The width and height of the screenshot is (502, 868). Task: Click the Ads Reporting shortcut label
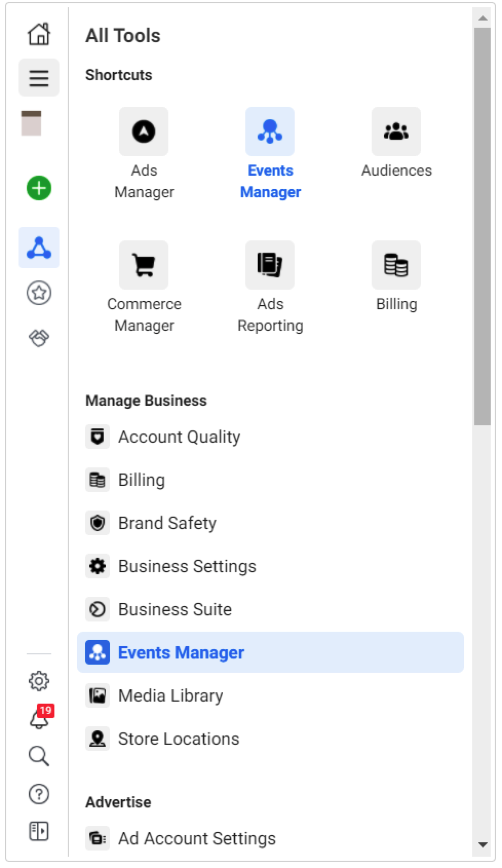pyautogui.click(x=271, y=315)
